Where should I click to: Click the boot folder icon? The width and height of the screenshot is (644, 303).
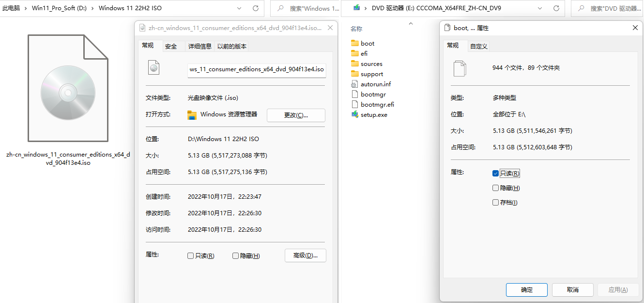[354, 43]
